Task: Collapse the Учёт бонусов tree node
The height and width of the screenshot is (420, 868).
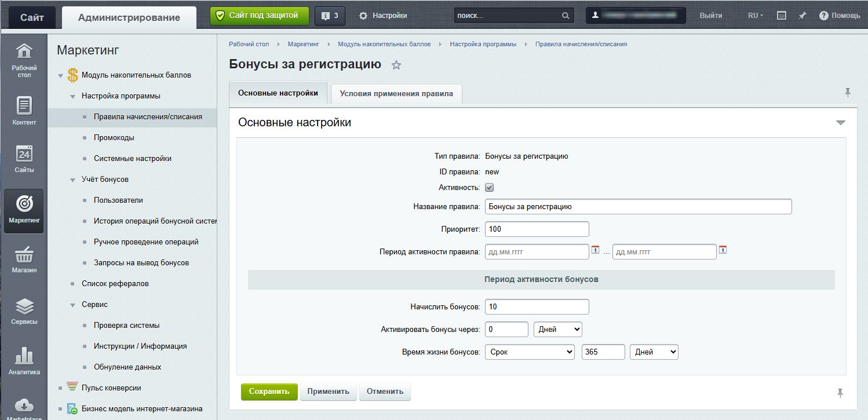Action: tap(73, 180)
